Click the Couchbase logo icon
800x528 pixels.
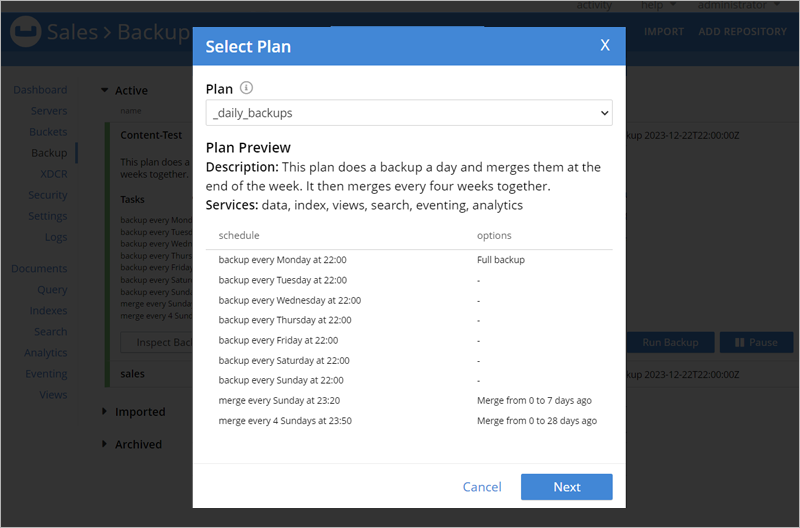point(26,32)
